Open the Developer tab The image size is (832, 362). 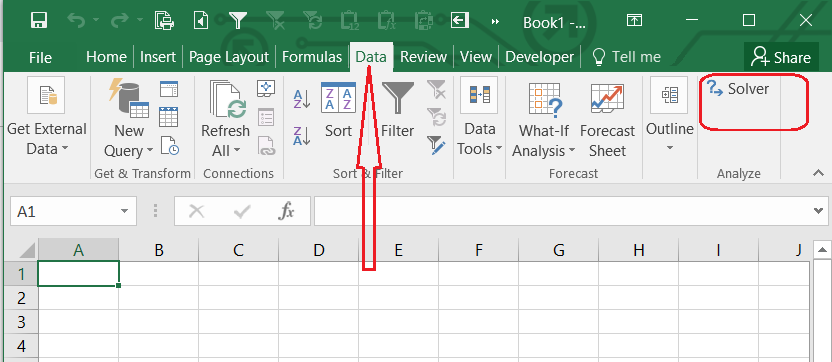point(540,57)
